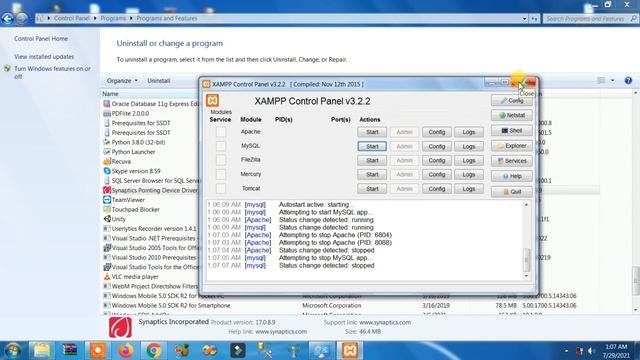Start the FileZilla module
This screenshot has height=360, width=640.
[x=372, y=160]
